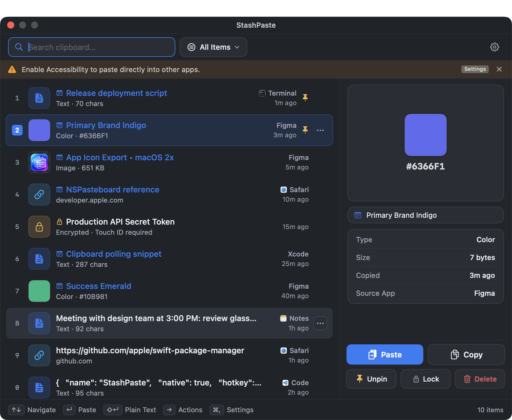Lock the selected clipboard item

pyautogui.click(x=426, y=379)
